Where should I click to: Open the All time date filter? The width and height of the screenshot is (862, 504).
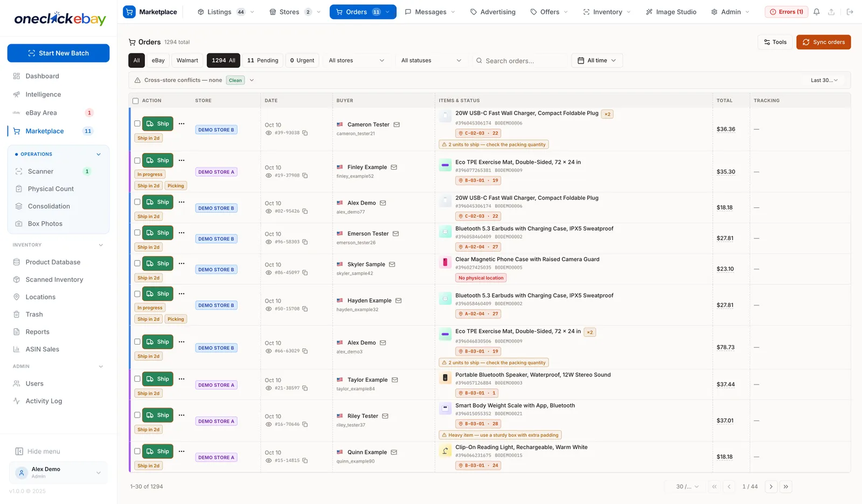pyautogui.click(x=597, y=60)
